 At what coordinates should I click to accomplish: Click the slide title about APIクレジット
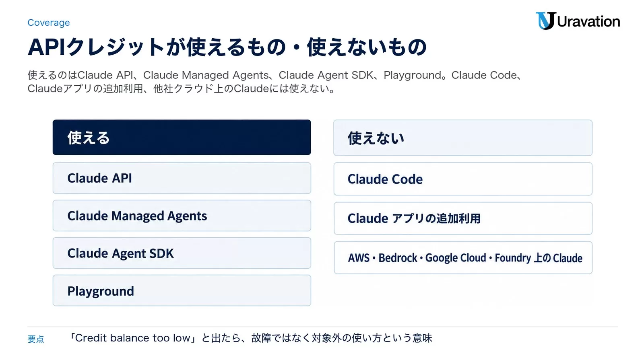(x=227, y=47)
